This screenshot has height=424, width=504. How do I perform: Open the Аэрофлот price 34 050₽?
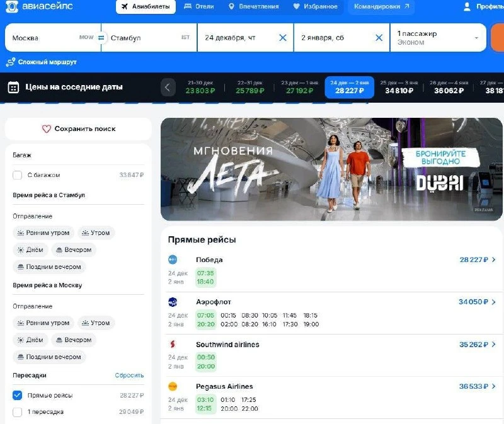477,302
